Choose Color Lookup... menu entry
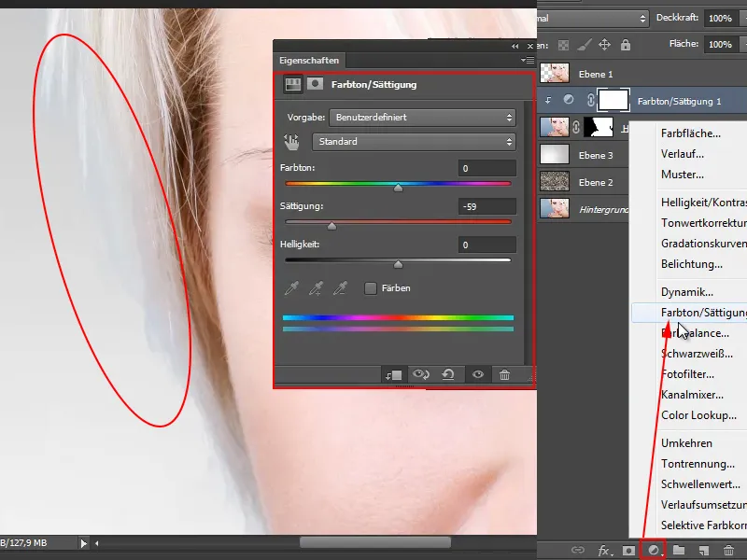This screenshot has height=560, width=747. (698, 414)
